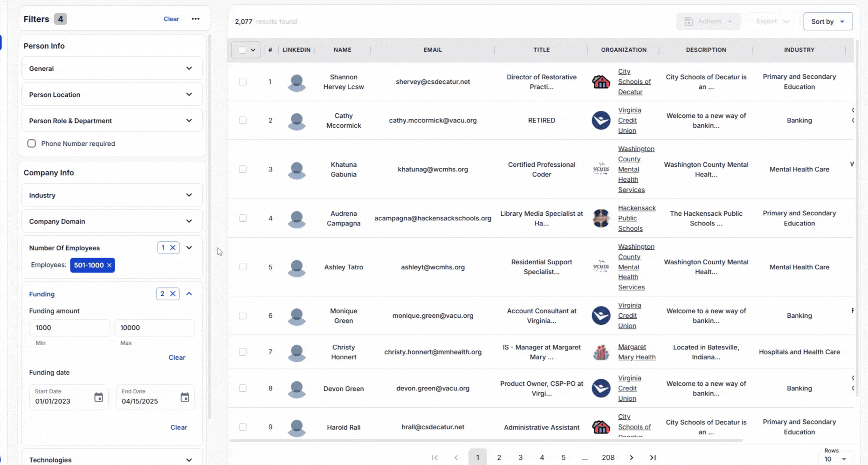Clear the Funding filter count badge

(172, 294)
